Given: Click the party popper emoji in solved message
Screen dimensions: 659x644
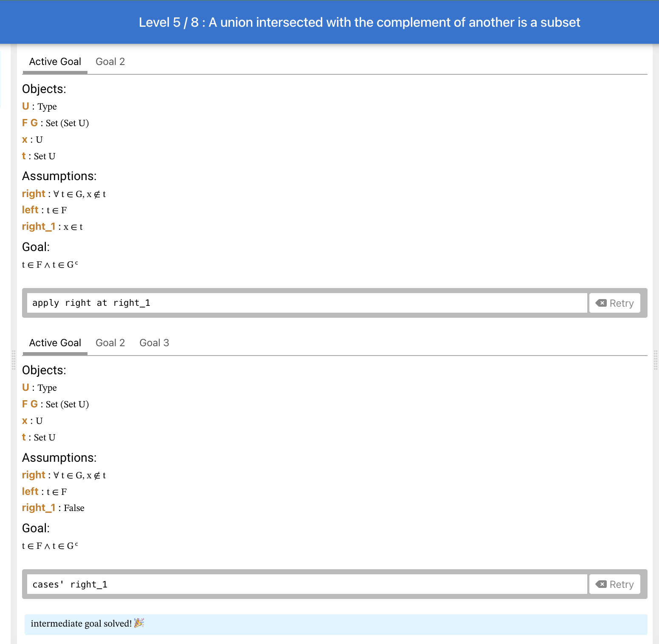Looking at the screenshot, I should pyautogui.click(x=139, y=623).
